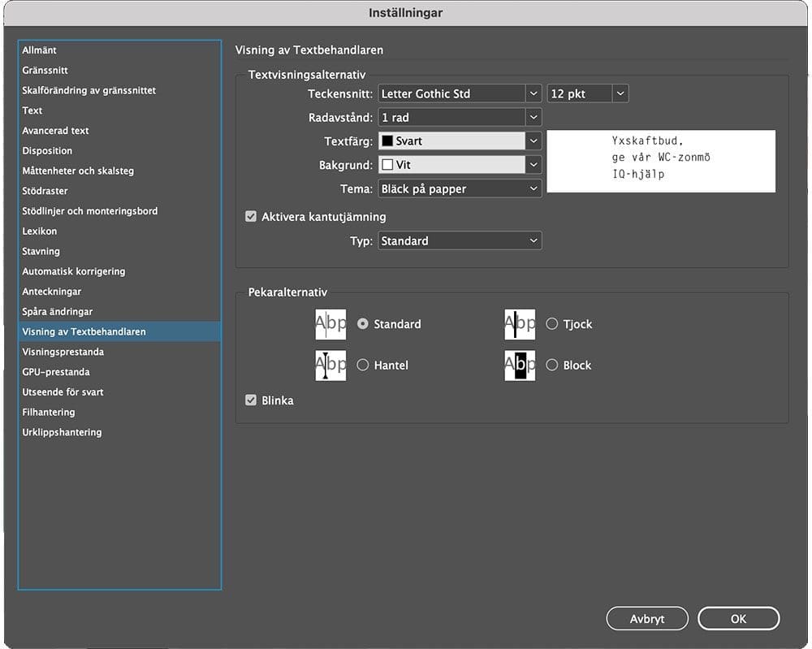Click the OK button
The height and width of the screenshot is (649, 812).
pos(738,618)
